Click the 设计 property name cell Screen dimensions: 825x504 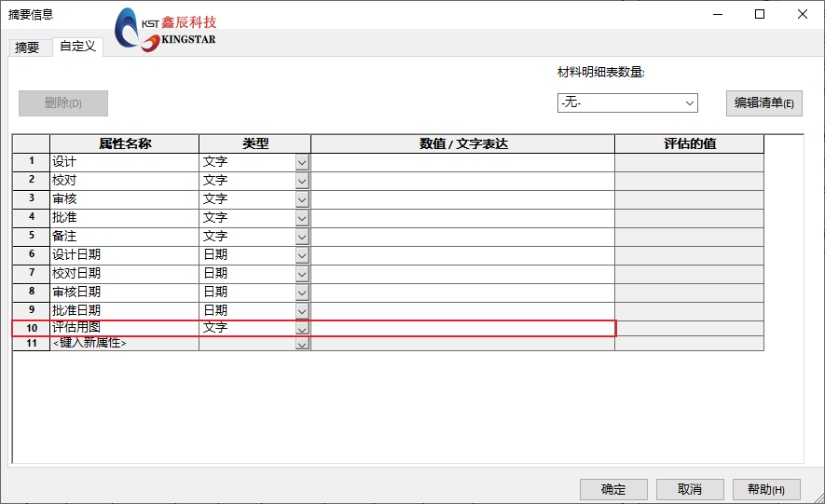pyautogui.click(x=124, y=162)
